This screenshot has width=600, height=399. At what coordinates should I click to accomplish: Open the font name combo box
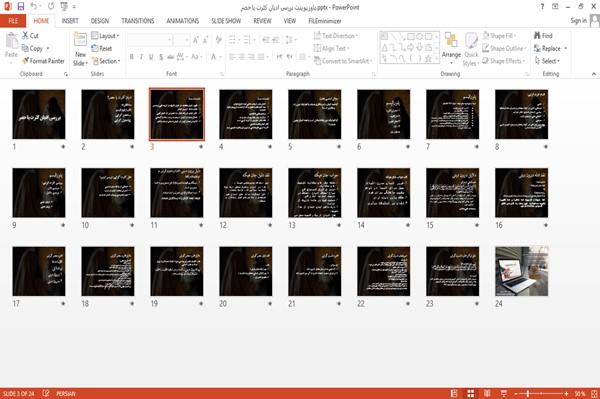point(150,40)
